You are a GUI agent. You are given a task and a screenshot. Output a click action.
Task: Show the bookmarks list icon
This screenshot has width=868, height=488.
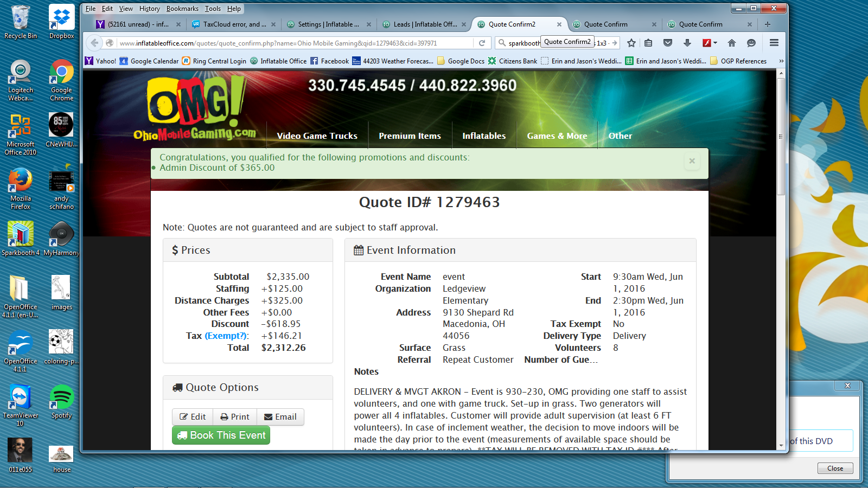click(x=648, y=43)
